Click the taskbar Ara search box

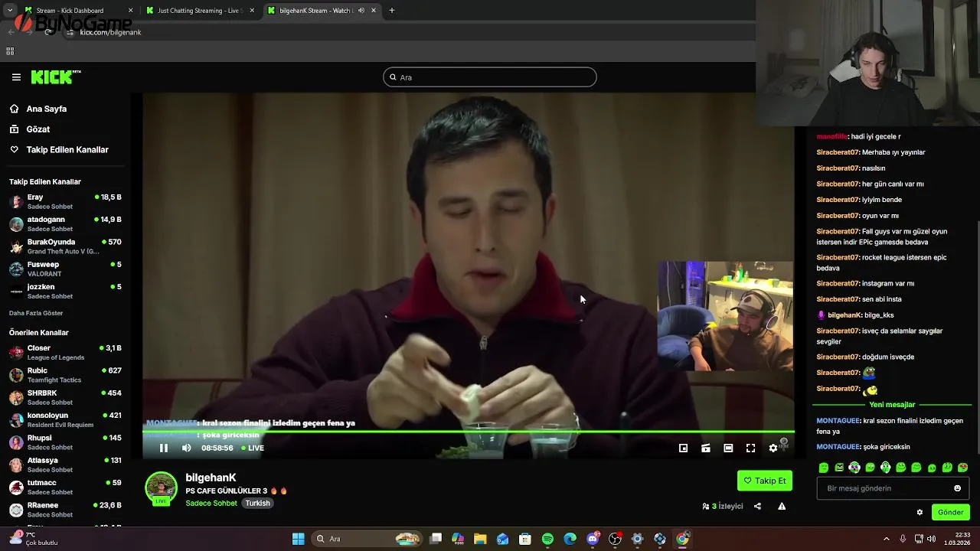click(367, 539)
